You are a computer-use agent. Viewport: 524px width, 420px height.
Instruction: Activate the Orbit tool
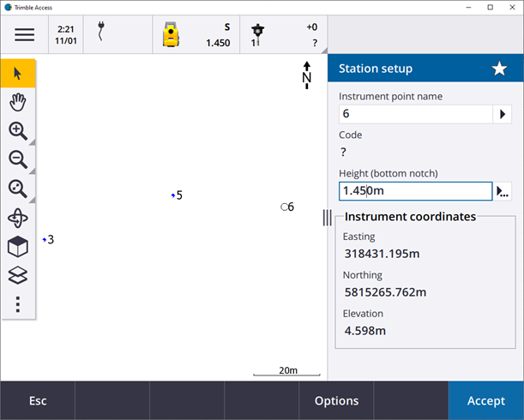[18, 218]
